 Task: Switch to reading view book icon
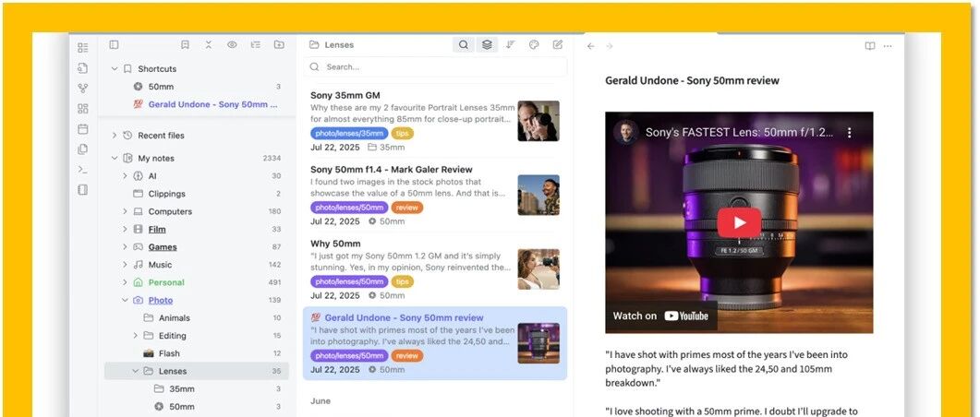click(869, 46)
